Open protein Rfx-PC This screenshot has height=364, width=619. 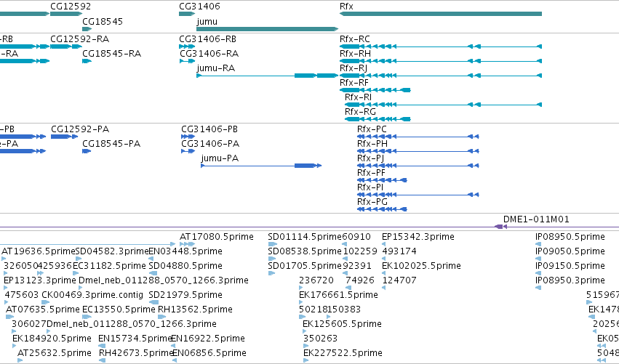372,129
